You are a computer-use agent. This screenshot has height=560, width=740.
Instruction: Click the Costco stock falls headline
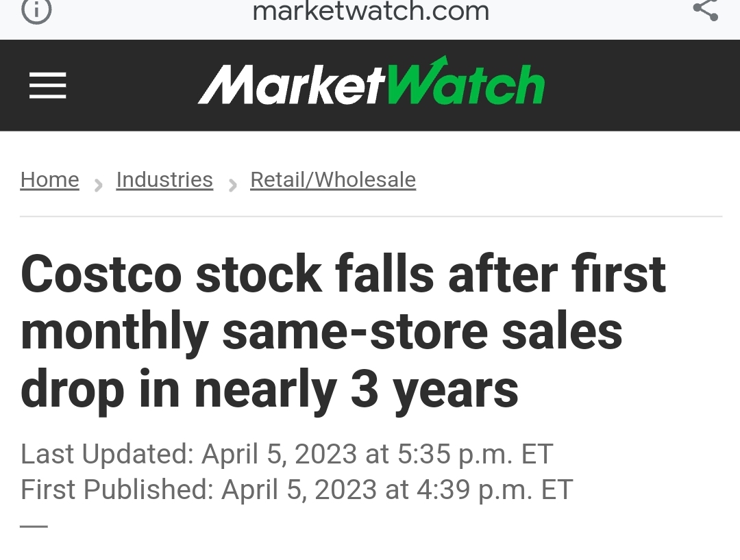coord(343,331)
